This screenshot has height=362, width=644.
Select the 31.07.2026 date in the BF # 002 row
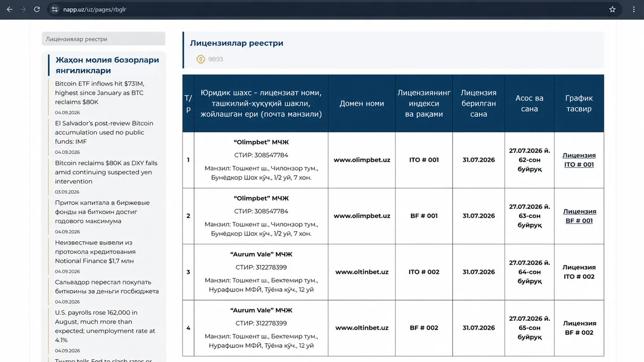point(479,328)
